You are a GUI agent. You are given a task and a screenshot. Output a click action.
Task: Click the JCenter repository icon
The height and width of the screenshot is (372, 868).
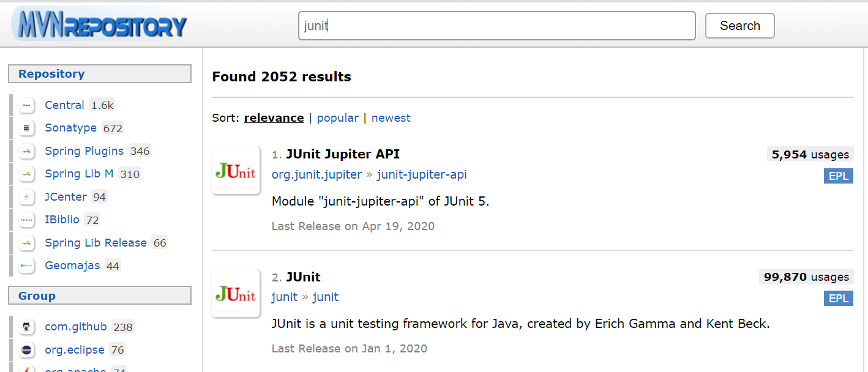26,197
